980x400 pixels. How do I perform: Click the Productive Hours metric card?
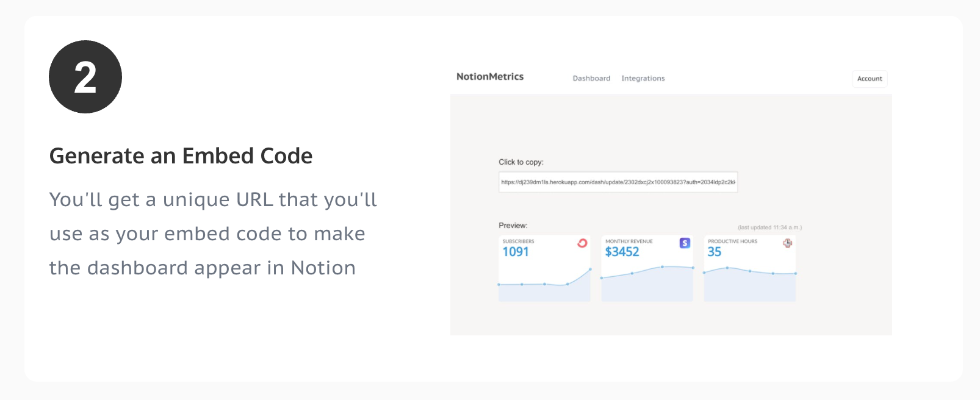pyautogui.click(x=749, y=268)
